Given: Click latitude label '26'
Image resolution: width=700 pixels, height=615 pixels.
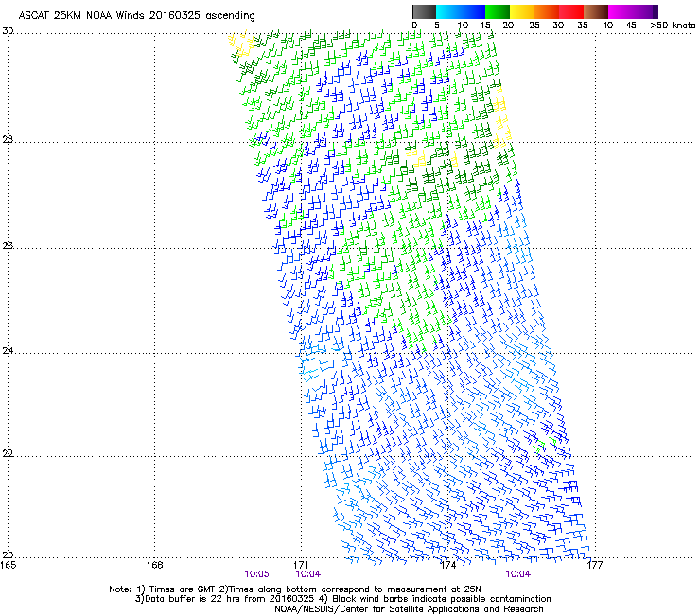Looking at the screenshot, I should [8, 246].
